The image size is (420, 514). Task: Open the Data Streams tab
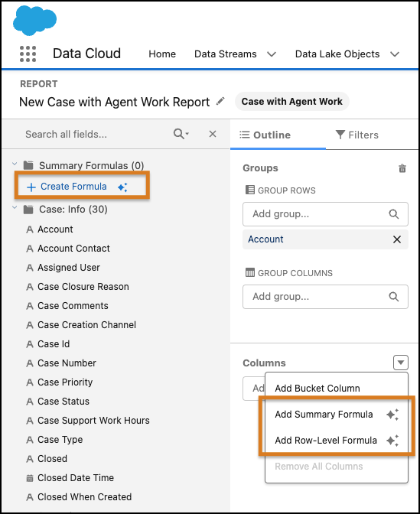(x=226, y=54)
